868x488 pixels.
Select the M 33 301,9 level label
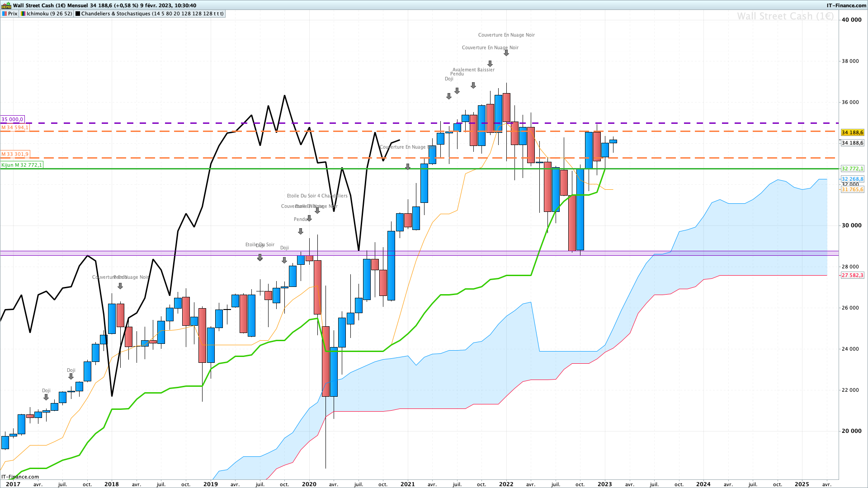15,155
